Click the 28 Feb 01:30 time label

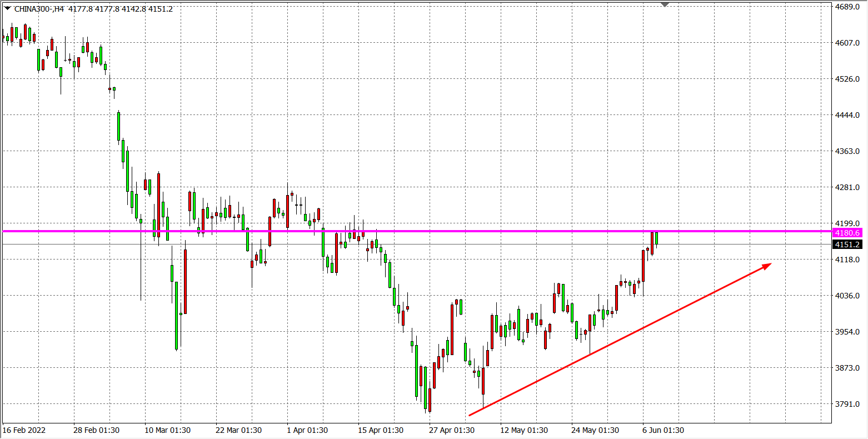[x=97, y=431]
